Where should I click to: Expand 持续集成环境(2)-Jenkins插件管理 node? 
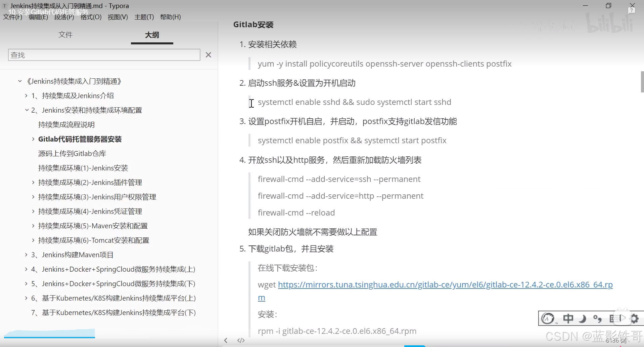(33, 182)
